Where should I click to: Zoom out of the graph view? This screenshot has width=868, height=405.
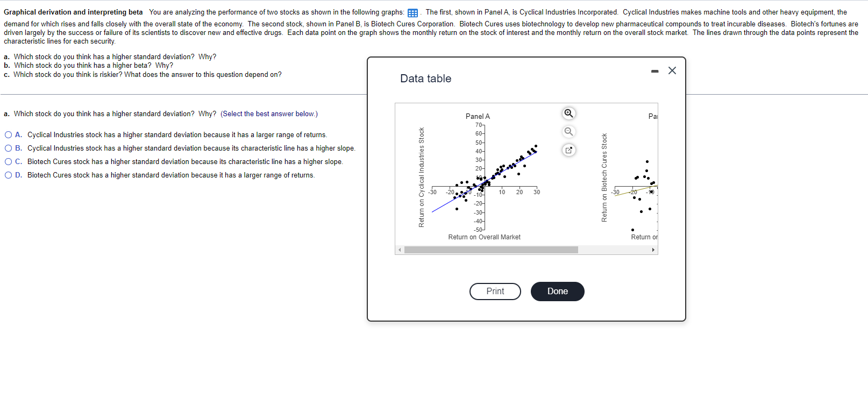click(x=568, y=131)
